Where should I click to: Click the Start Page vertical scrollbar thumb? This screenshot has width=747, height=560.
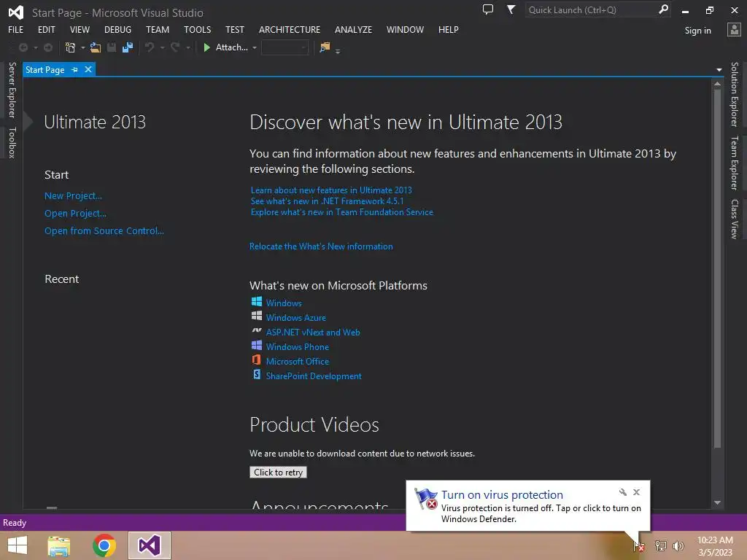pos(718,268)
